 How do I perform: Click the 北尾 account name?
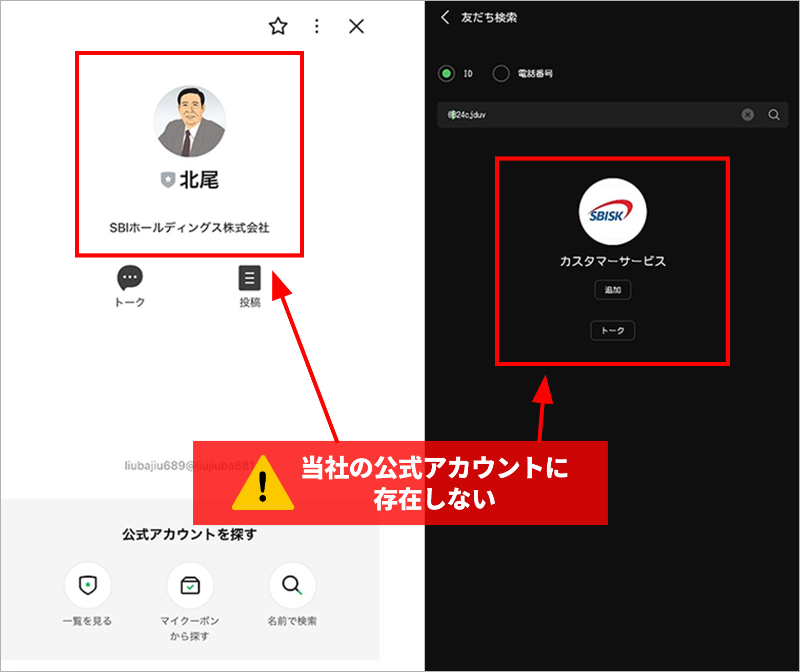tap(199, 180)
